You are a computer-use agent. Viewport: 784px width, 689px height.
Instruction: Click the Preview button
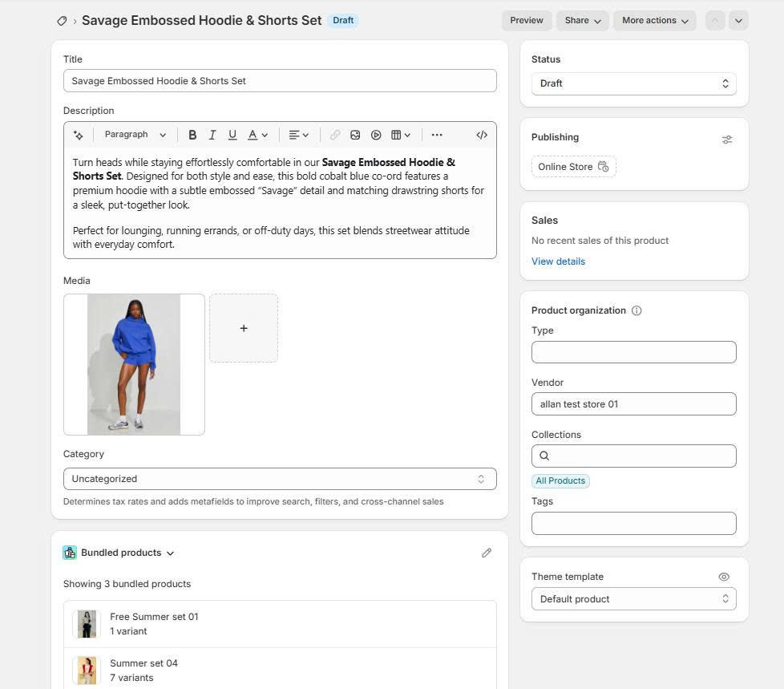pyautogui.click(x=527, y=21)
